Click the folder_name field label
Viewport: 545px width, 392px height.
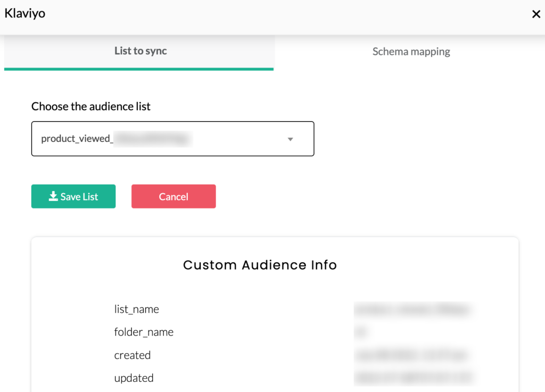[144, 332]
